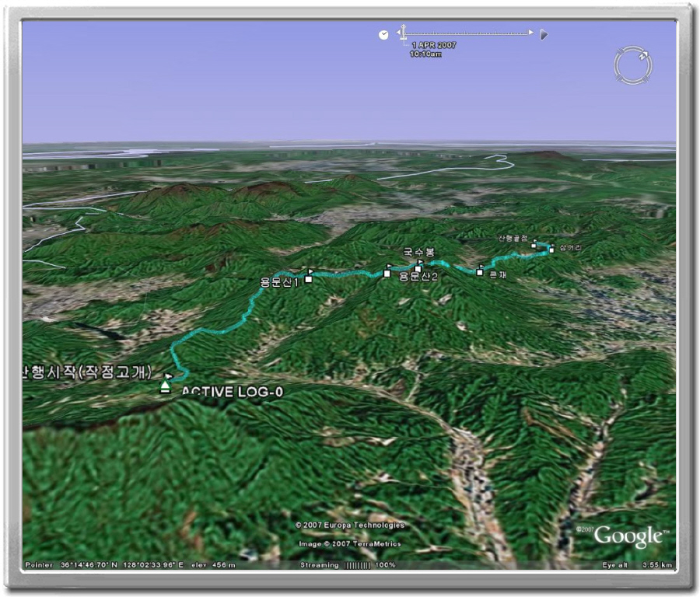700x597 pixels.
Task: Select the 큰재 waypoint flag
Action: 480,271
